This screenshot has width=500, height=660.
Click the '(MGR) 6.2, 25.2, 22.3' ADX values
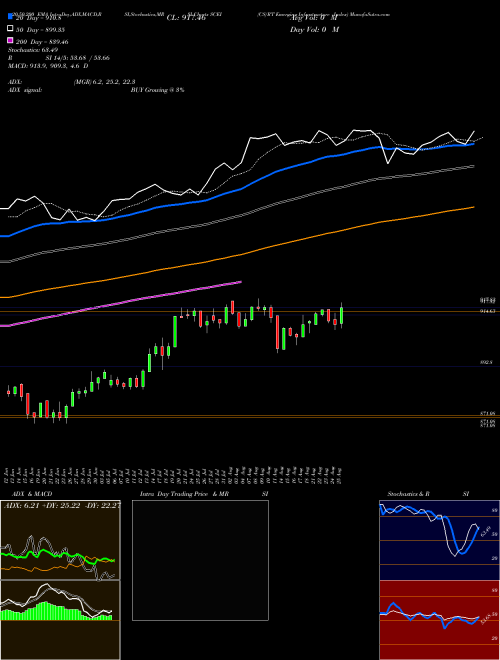coord(104,82)
